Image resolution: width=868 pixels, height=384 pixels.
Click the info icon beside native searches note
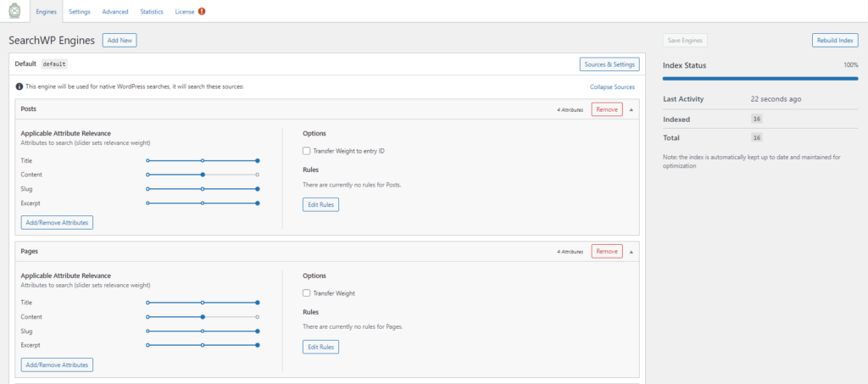pos(19,86)
